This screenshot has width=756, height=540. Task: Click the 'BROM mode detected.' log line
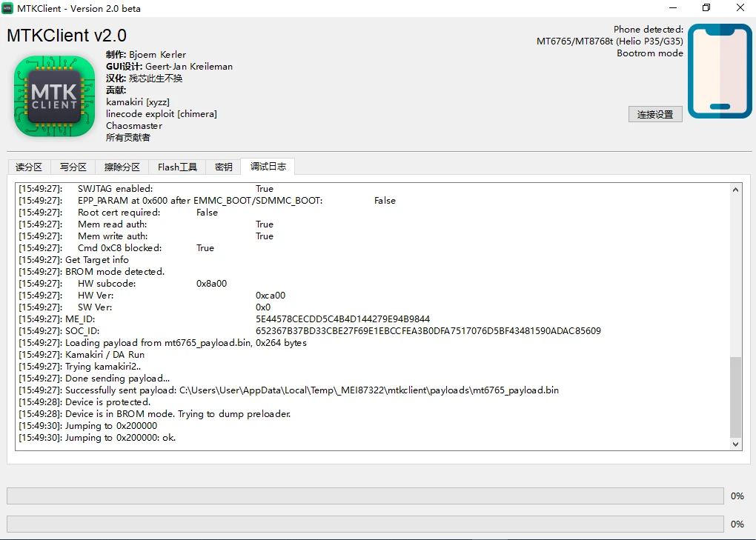point(92,272)
